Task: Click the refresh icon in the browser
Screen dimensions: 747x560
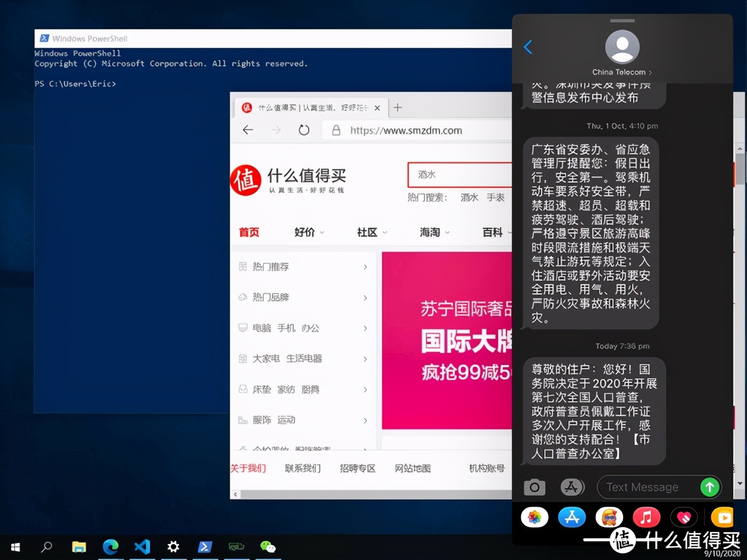Action: [304, 130]
